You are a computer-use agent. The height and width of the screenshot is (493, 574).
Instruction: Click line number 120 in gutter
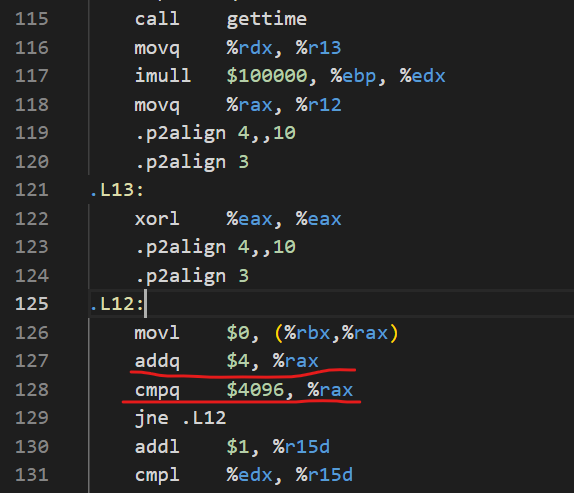click(x=32, y=161)
